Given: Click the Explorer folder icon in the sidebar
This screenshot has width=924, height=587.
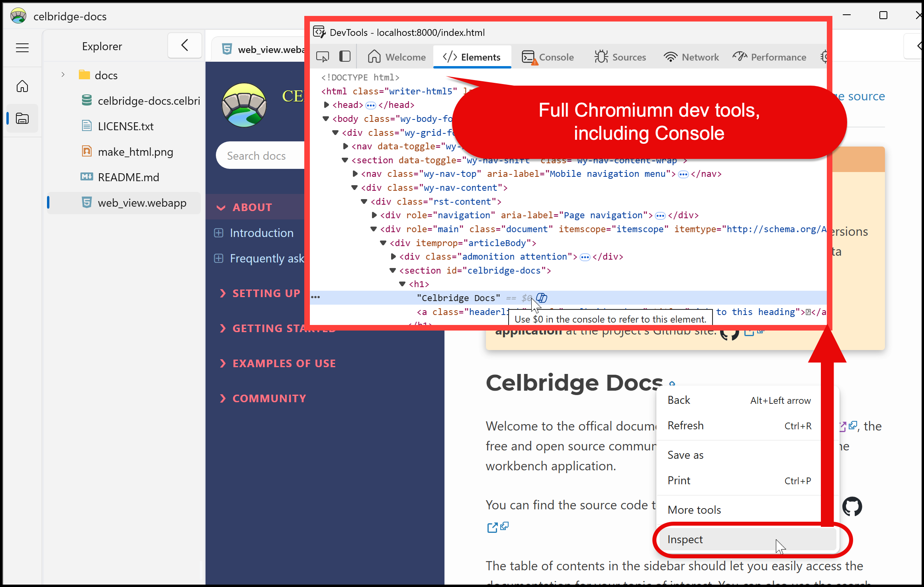Looking at the screenshot, I should (x=22, y=118).
